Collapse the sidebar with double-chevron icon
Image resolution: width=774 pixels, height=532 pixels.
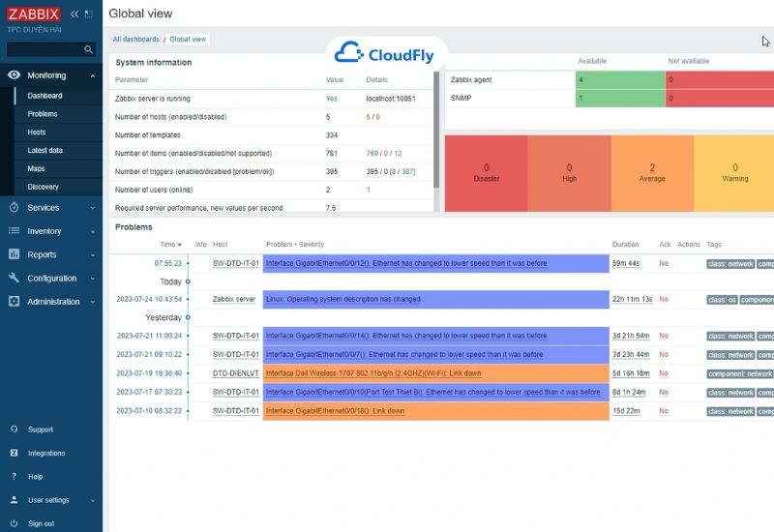click(74, 14)
